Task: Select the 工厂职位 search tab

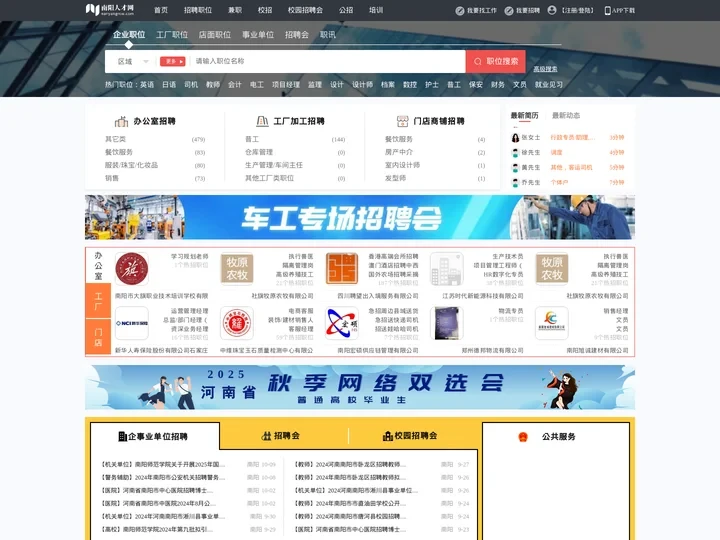Action: [172, 34]
